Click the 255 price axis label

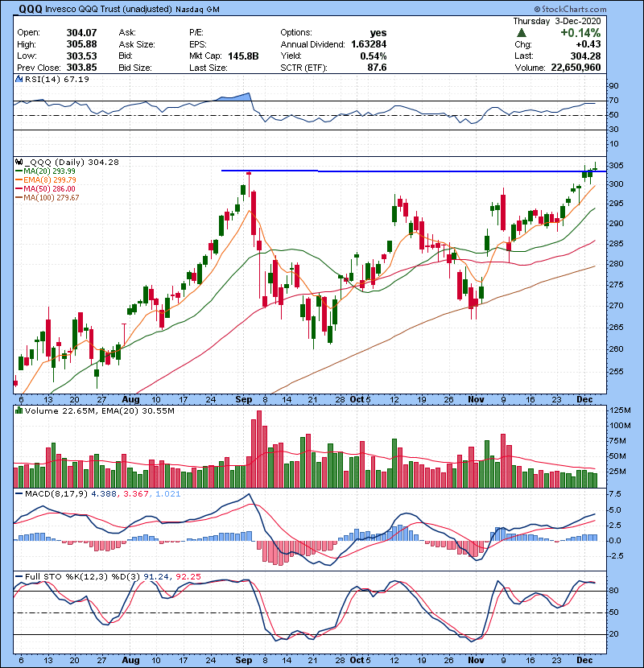click(617, 371)
